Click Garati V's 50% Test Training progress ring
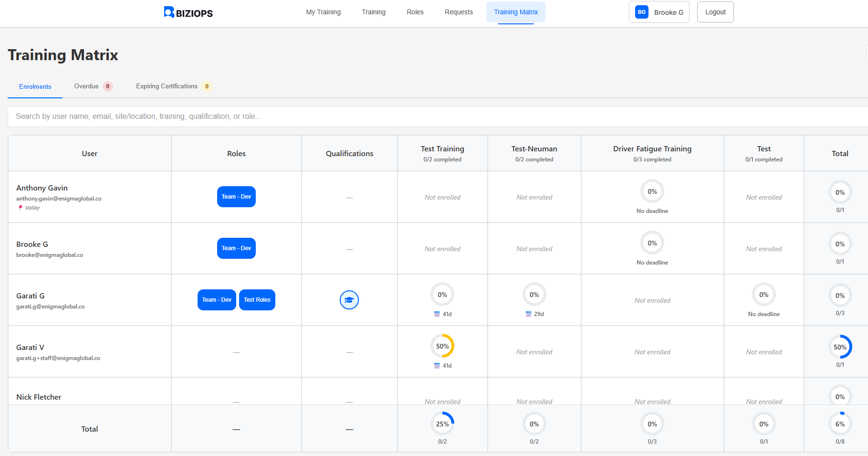Screen dimensions: 868x456 click(x=442, y=346)
